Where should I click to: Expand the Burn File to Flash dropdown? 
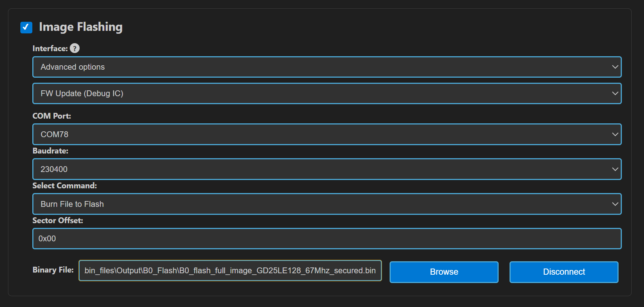tap(326, 204)
